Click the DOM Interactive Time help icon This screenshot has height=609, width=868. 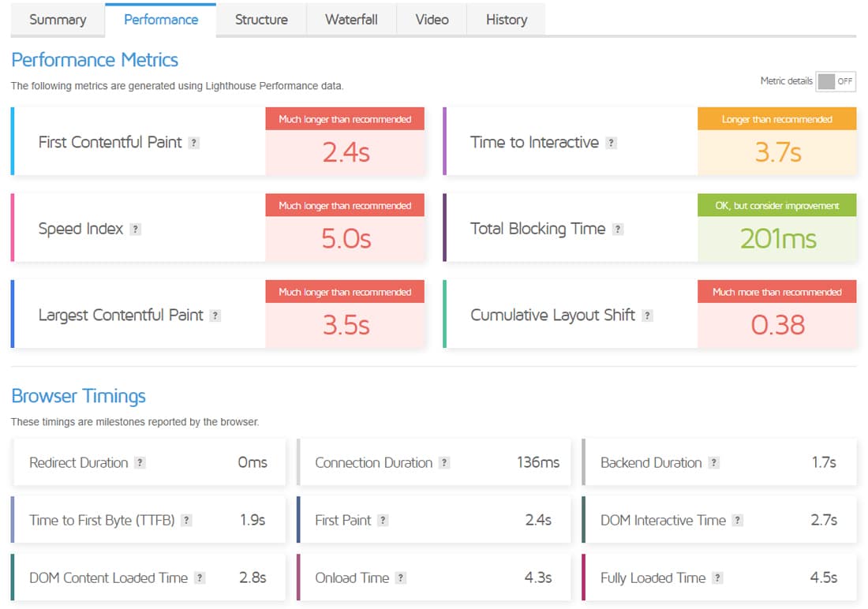coord(736,521)
